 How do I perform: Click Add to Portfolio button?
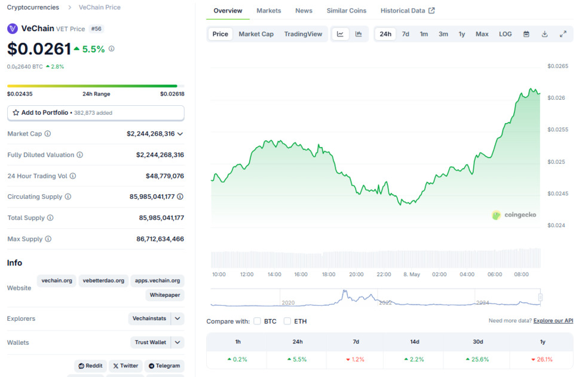pyautogui.click(x=96, y=112)
